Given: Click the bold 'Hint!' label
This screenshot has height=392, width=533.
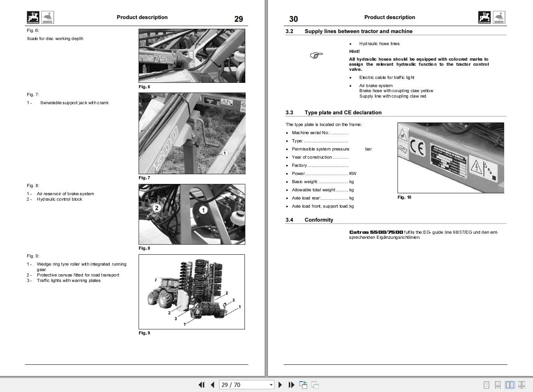Looking at the screenshot, I should coord(354,51).
